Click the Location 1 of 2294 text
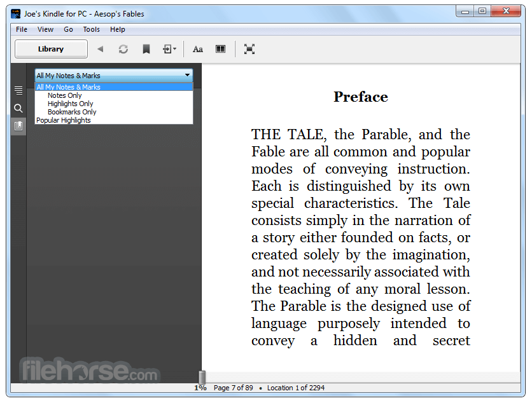The width and height of the screenshot is (532, 403). pyautogui.click(x=296, y=388)
